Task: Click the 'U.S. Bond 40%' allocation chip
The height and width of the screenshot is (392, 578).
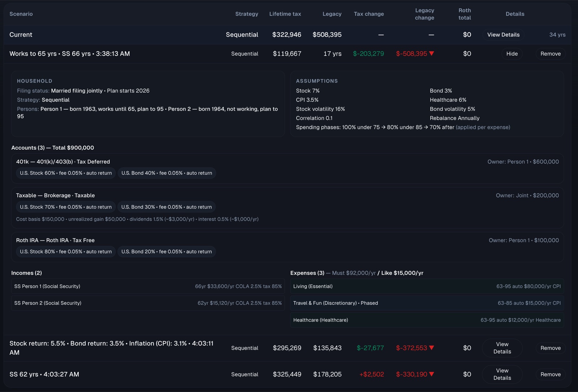Action: pyautogui.click(x=167, y=173)
